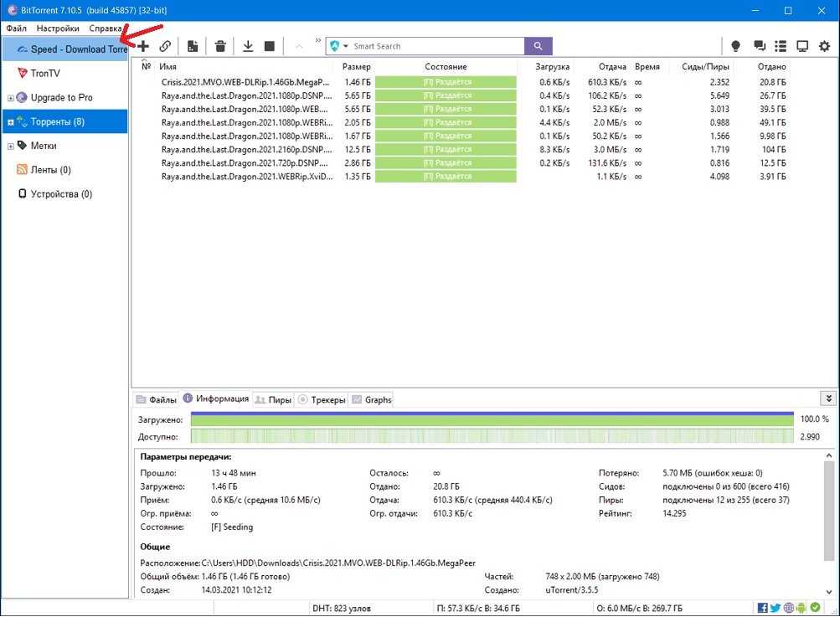
Task: Open Файл menu
Action: [x=16, y=28]
